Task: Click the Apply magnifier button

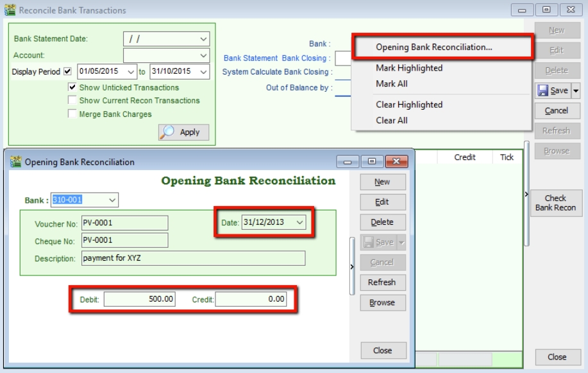Action: pos(183,132)
